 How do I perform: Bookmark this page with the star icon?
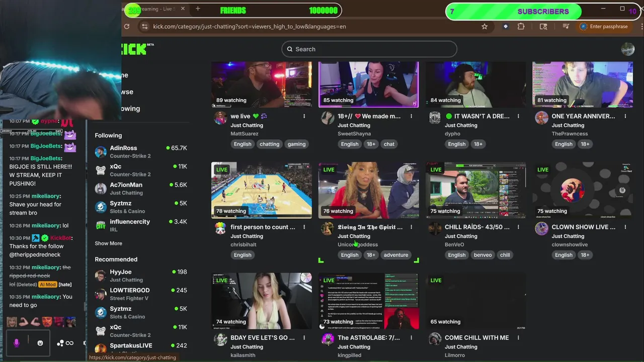[485, 27]
